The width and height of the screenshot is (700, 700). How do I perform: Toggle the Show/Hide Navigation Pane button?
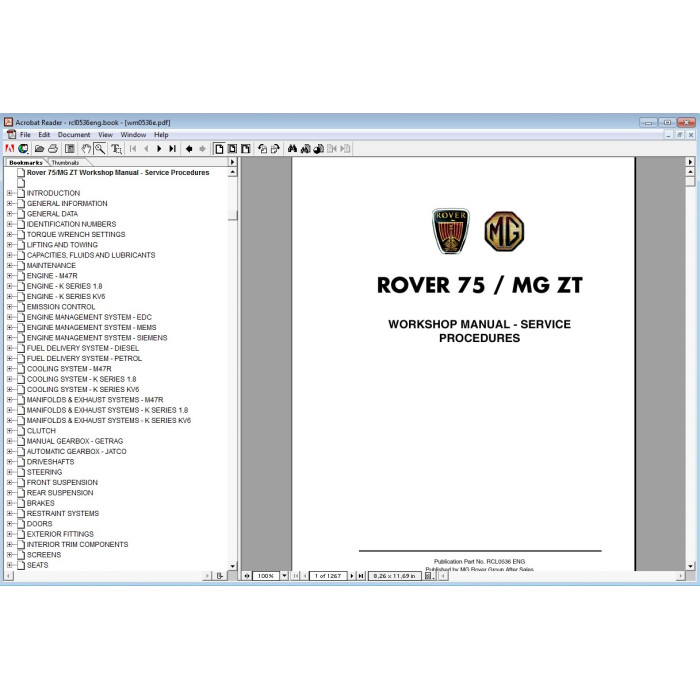tap(70, 149)
